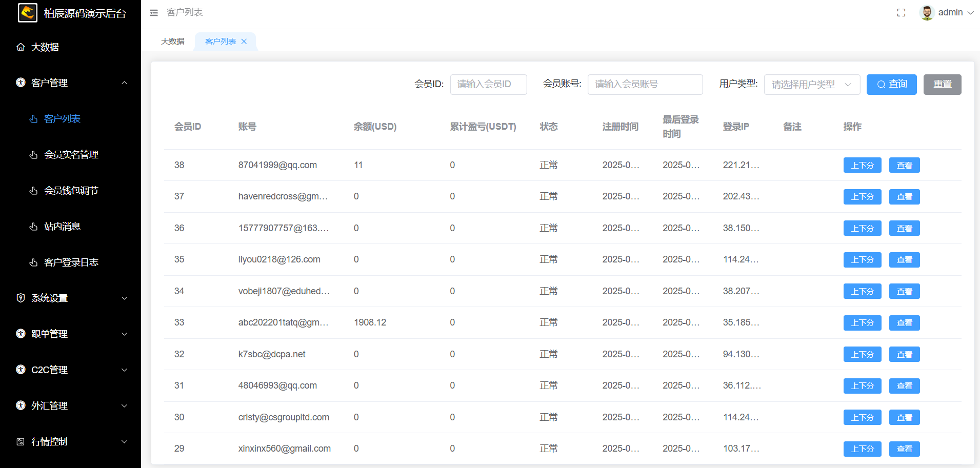Image resolution: width=980 pixels, height=468 pixels.
Task: Click the 余额(USD) column header
Action: click(375, 127)
